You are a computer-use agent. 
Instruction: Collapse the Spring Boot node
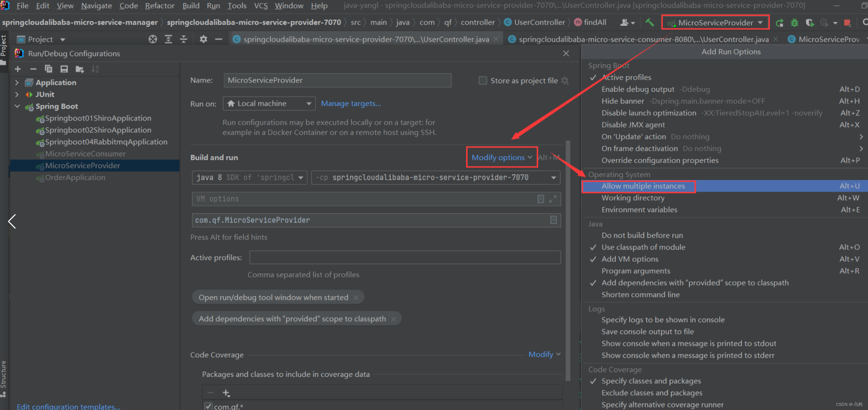pyautogui.click(x=17, y=106)
